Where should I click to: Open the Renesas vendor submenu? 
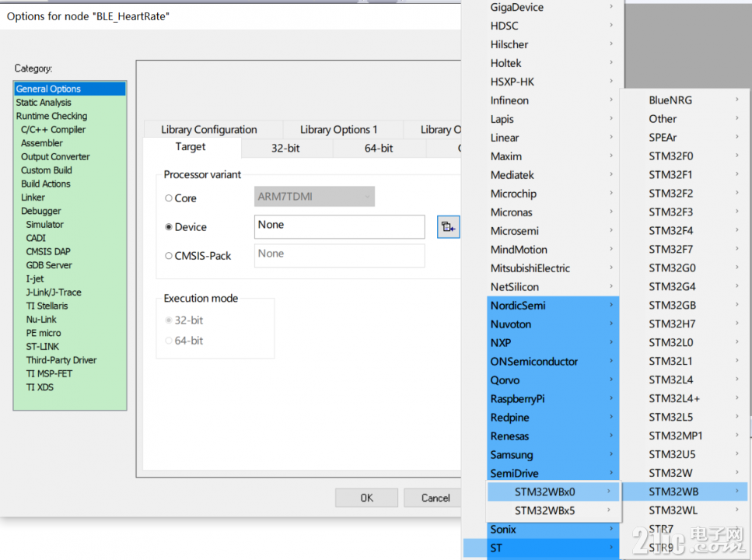(553, 436)
